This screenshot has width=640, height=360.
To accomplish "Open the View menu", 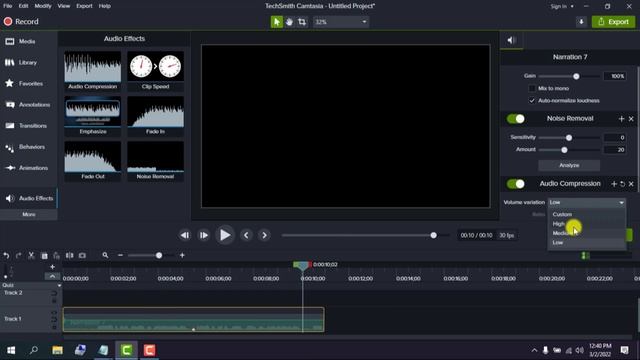I will (x=64, y=6).
